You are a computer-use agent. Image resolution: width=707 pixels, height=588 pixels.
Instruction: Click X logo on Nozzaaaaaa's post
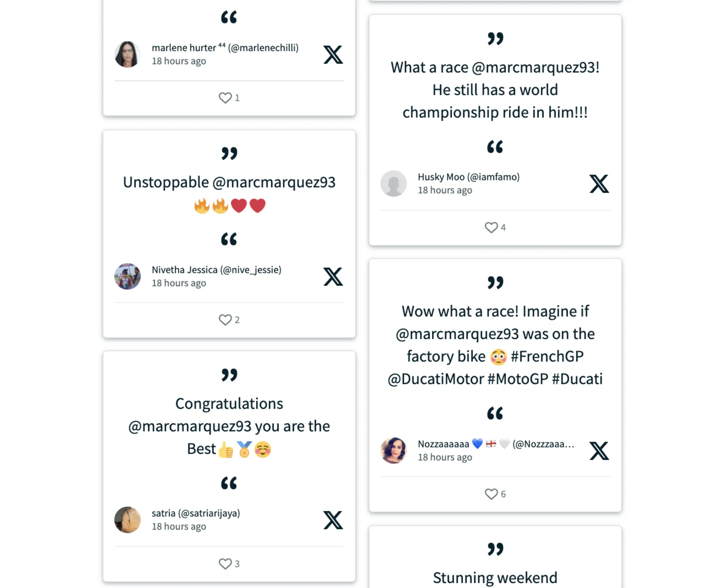599,451
